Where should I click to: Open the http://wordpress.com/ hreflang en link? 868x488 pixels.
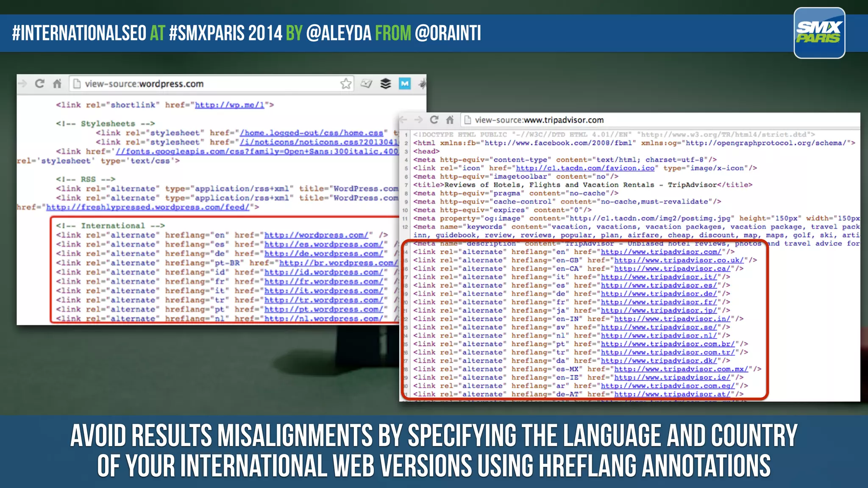[x=317, y=235]
